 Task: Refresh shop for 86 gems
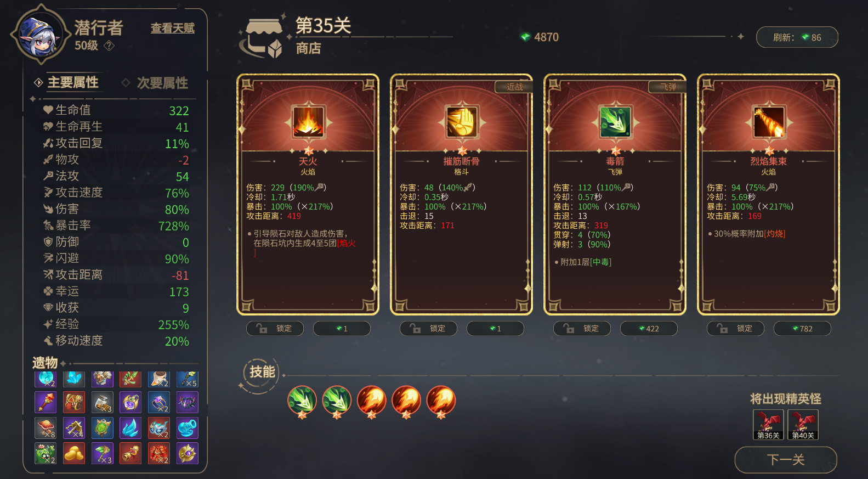[x=797, y=37]
